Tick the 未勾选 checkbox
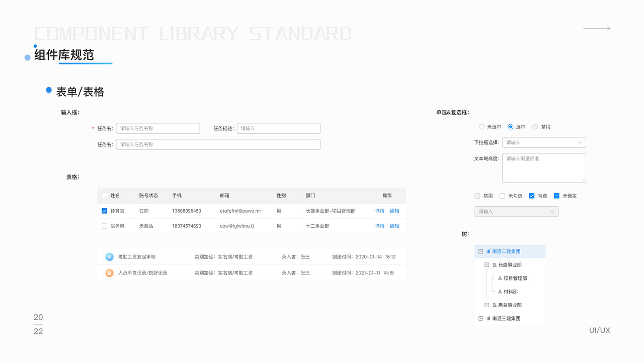Image resolution: width=644 pixels, height=362 pixels. tap(502, 196)
